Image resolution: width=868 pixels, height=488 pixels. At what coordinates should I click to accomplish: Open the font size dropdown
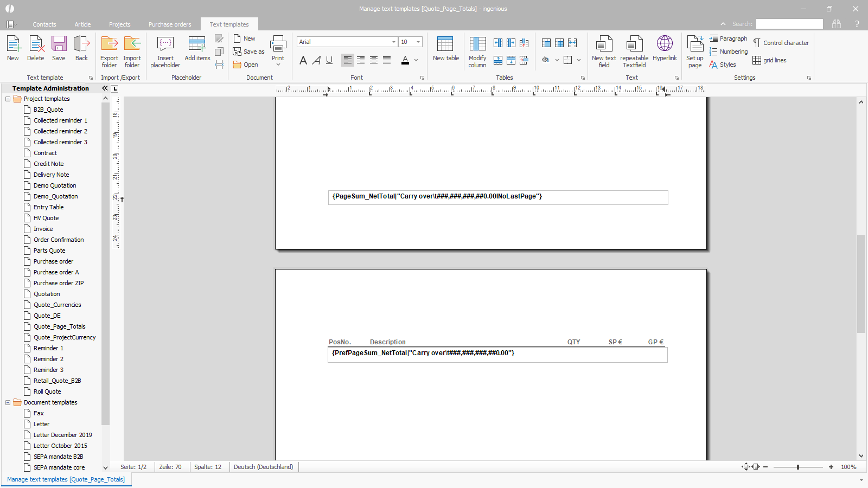coord(418,42)
